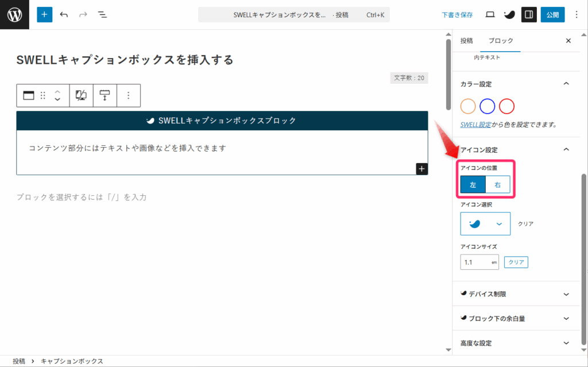Viewport: 588px width, 367px height.
Task: Move the block down with the down arrow
Action: 57,99
